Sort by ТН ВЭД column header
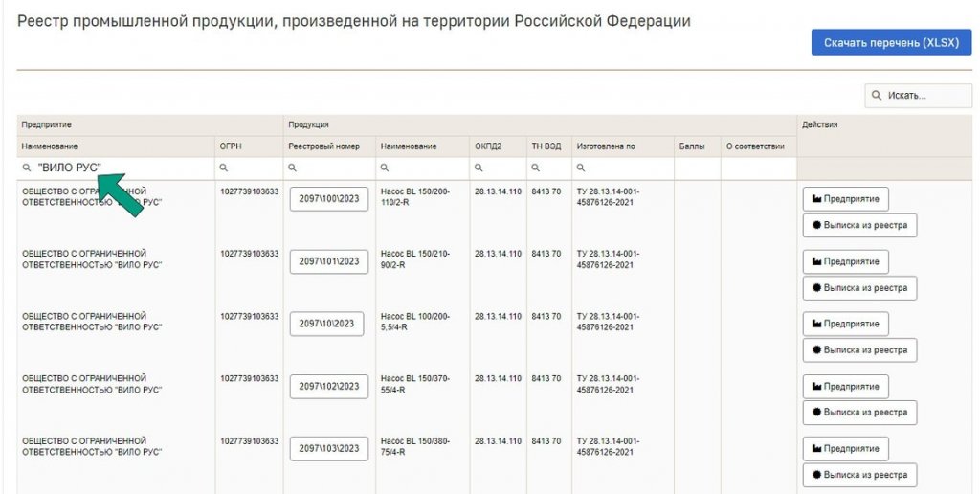Screen dimensions: 980x494 [x=546, y=146]
